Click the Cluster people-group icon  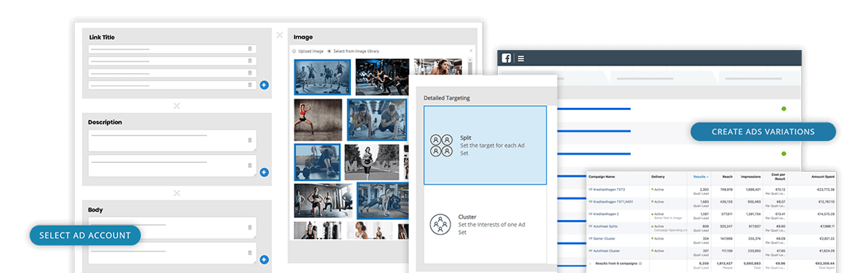[441, 224]
